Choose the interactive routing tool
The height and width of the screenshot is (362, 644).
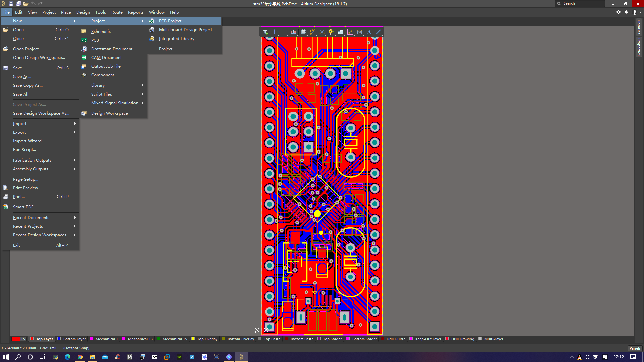312,32
